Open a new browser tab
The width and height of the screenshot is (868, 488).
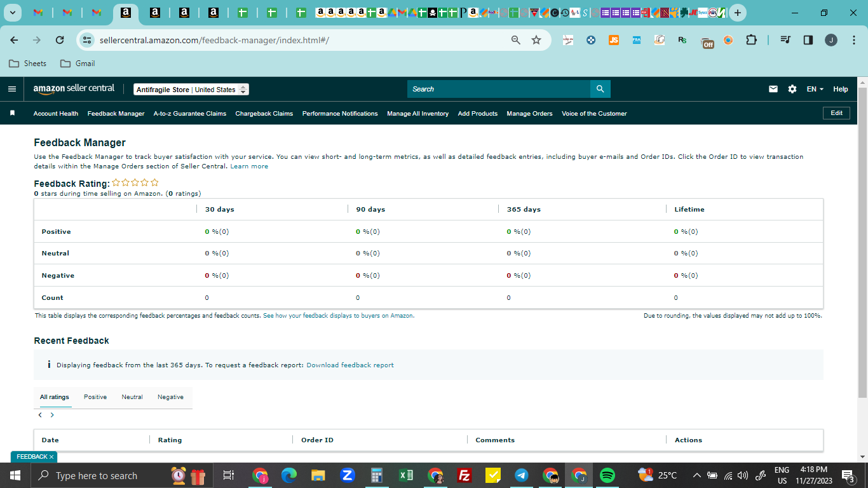click(x=738, y=13)
